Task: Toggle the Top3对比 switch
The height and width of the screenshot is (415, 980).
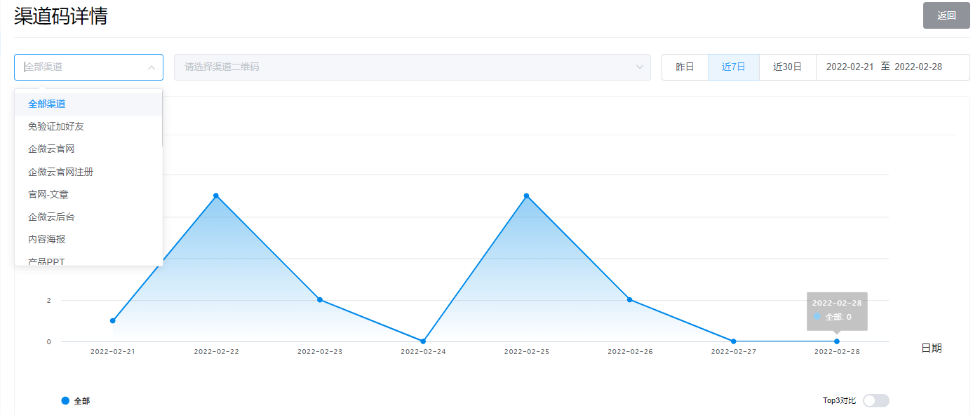Action: point(876,401)
